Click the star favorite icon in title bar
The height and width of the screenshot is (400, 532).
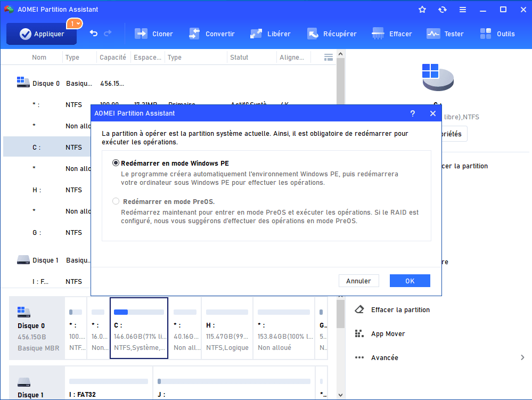422,10
